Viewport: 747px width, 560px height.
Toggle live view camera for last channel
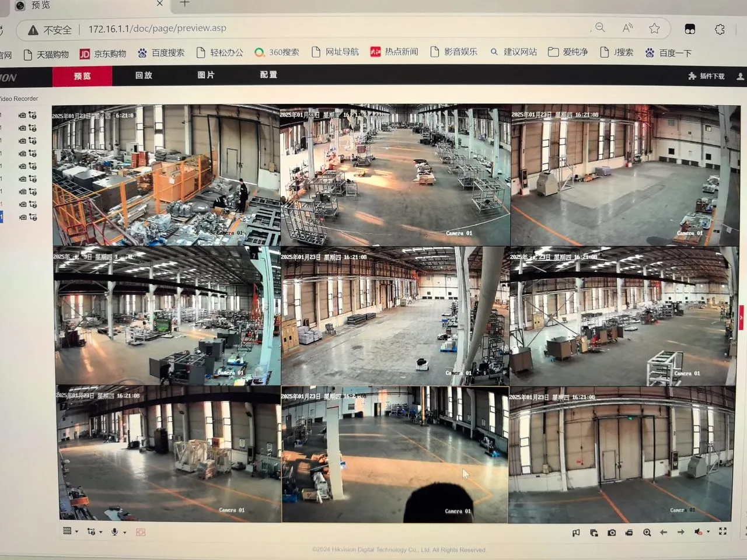coord(22,217)
